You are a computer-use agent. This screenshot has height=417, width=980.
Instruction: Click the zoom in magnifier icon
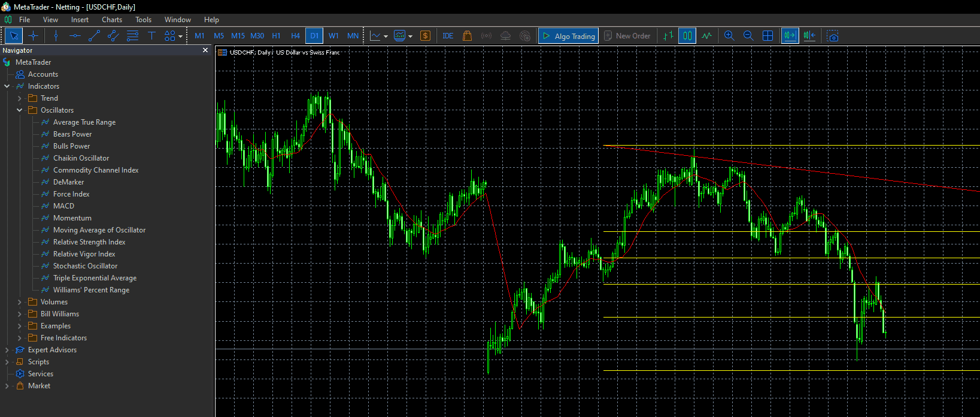[x=729, y=36]
